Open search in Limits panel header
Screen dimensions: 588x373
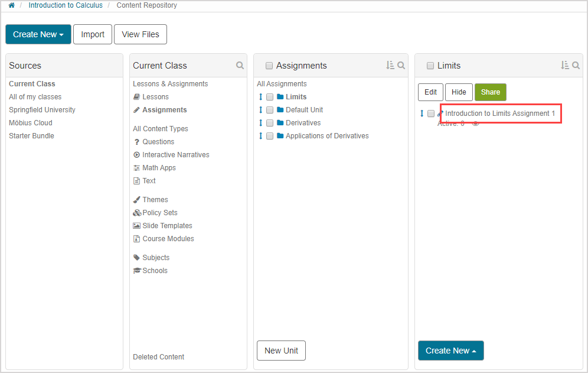click(x=576, y=66)
